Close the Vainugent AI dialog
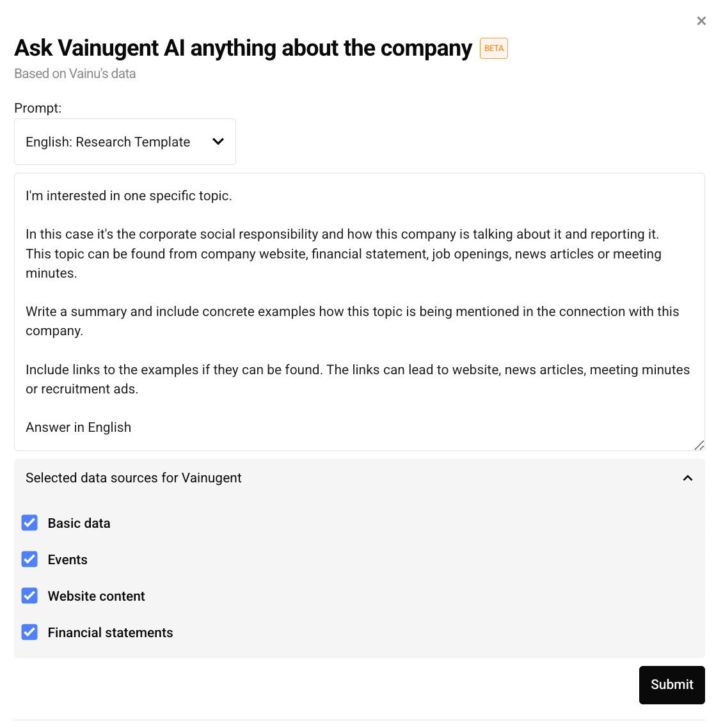Screen dimensions: 723x728 point(701,21)
